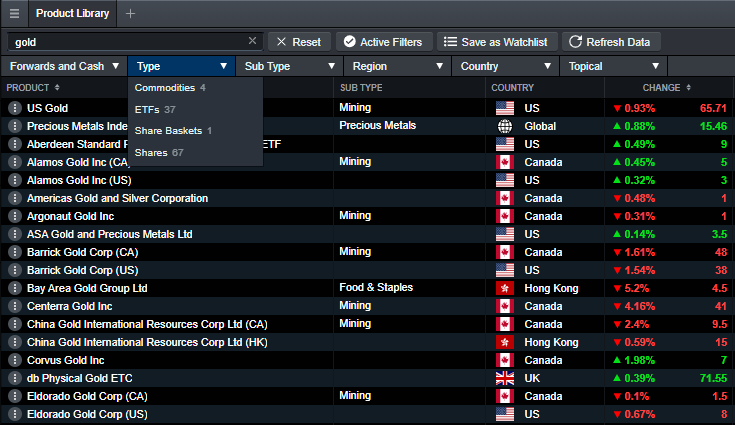Collapse the Type dropdown
This screenshot has width=735, height=425.
pos(181,66)
